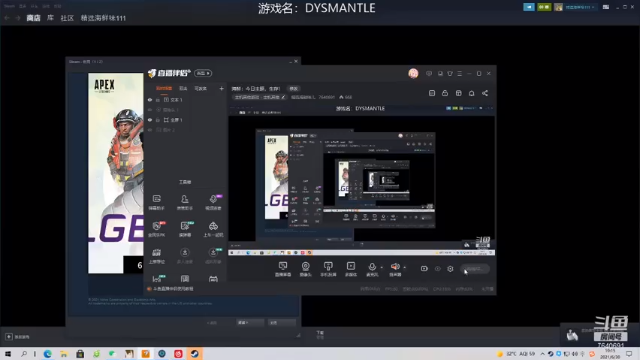Open Steam profile tab 精选海鲜块111
Image resolution: width=640 pixels, height=360 pixels.
[103, 18]
